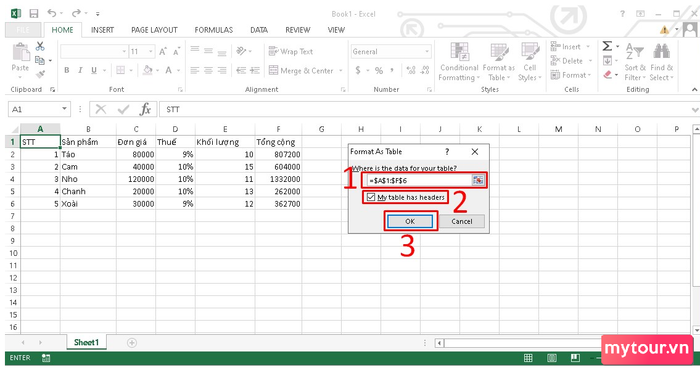Click Increase Decimal icon
The width and height of the screenshot is (700, 373).
point(411,70)
